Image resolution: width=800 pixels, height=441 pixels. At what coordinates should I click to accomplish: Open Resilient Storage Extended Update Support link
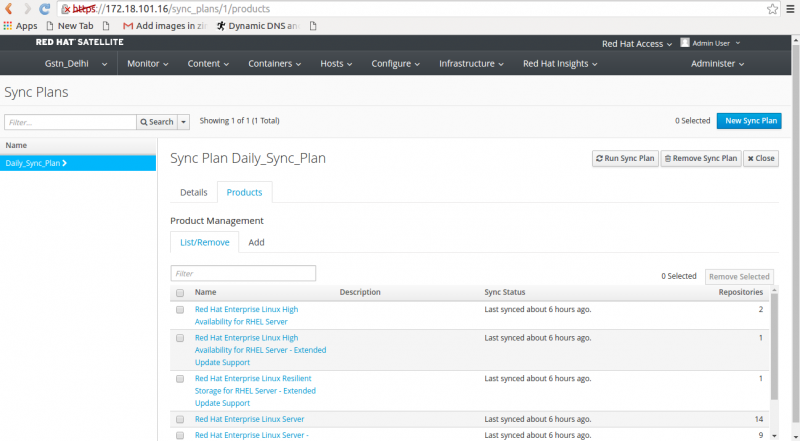255,391
